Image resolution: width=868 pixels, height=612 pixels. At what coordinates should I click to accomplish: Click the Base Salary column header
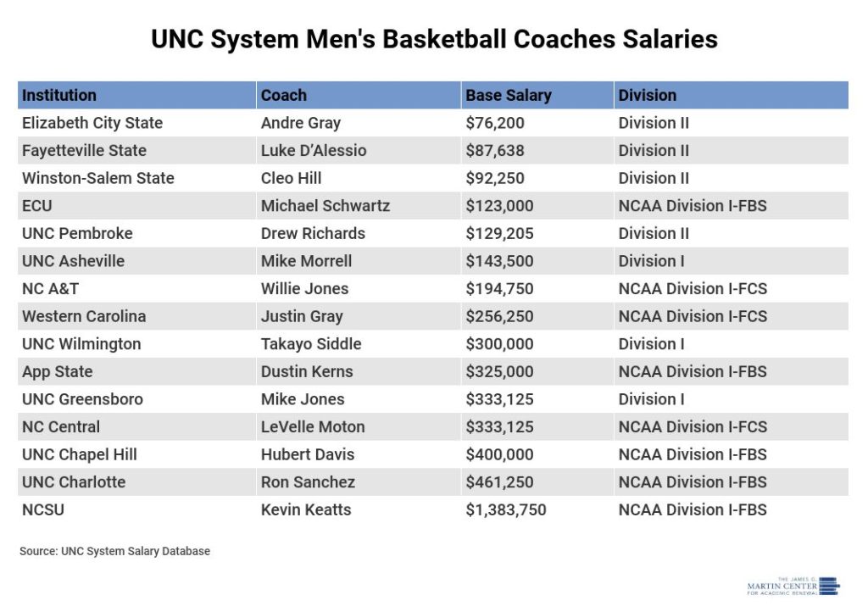[509, 95]
